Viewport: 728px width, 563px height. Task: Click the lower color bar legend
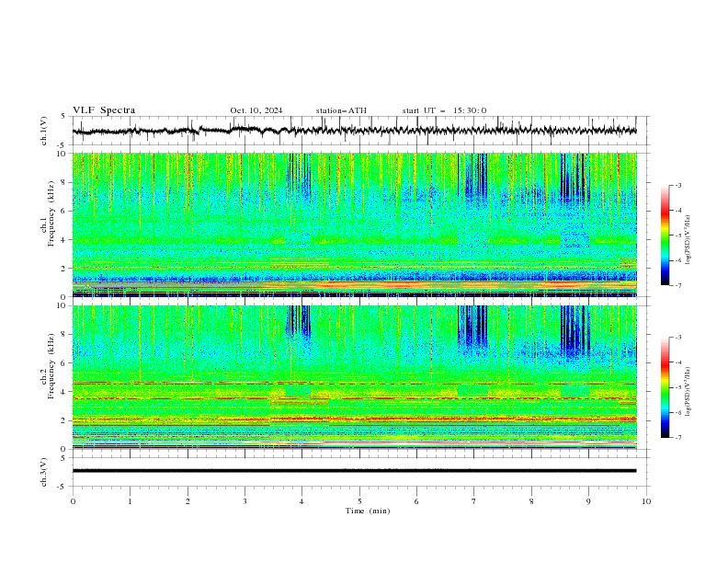tap(665, 387)
